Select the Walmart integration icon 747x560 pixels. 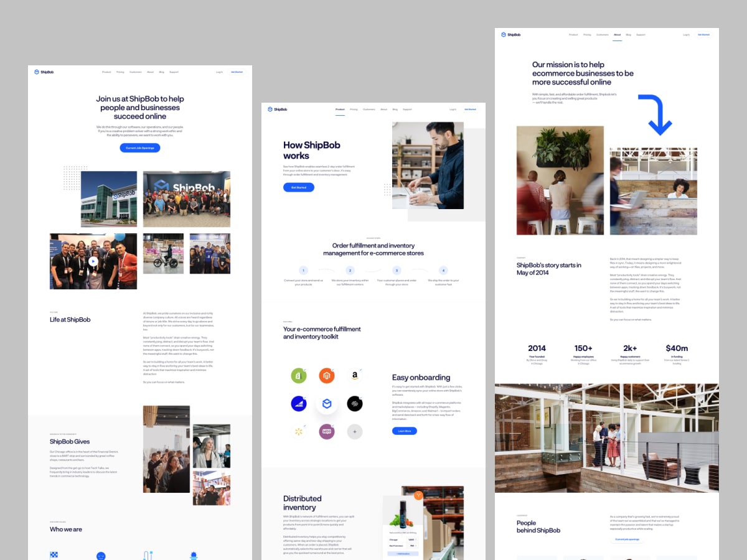click(299, 432)
